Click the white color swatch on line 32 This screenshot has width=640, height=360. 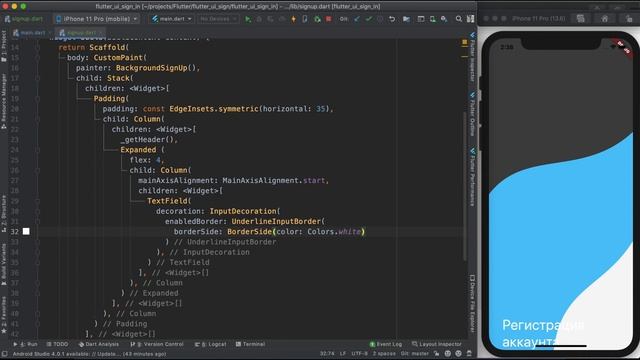click(x=26, y=231)
